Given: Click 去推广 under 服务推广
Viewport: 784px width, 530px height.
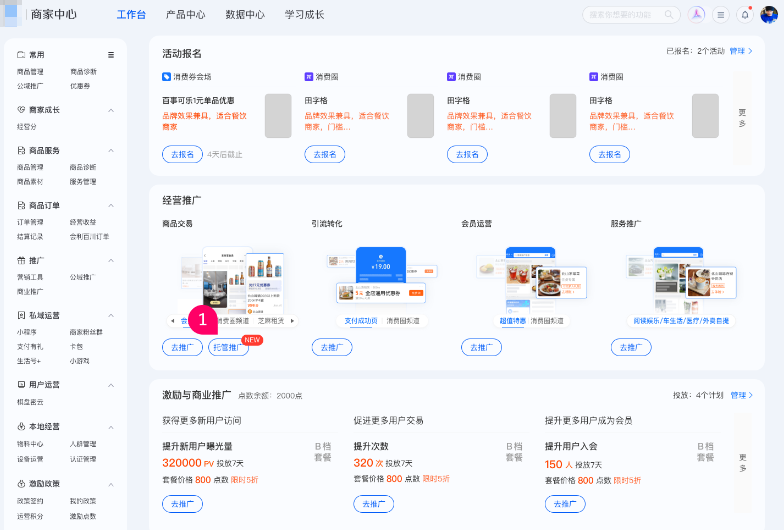Looking at the screenshot, I should point(631,348).
